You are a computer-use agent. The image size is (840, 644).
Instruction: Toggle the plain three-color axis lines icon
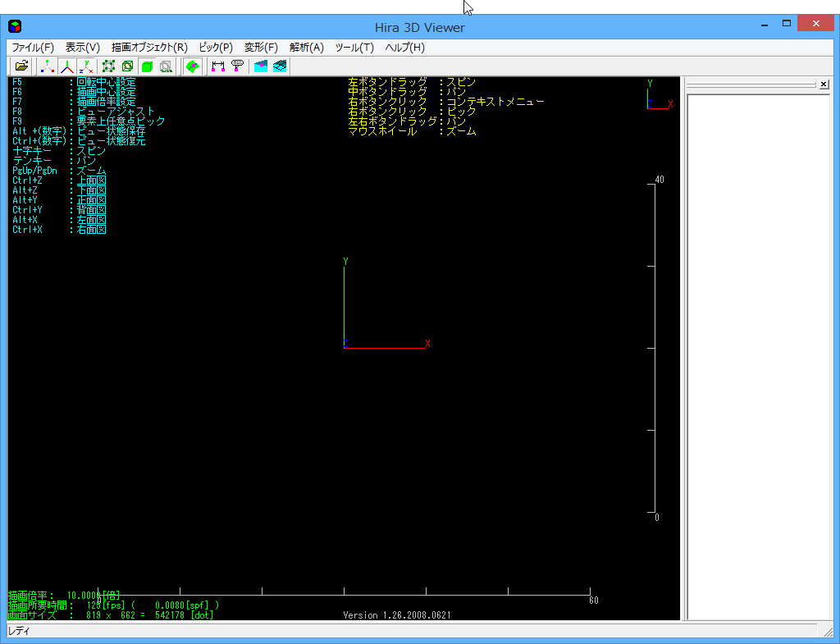[x=67, y=66]
